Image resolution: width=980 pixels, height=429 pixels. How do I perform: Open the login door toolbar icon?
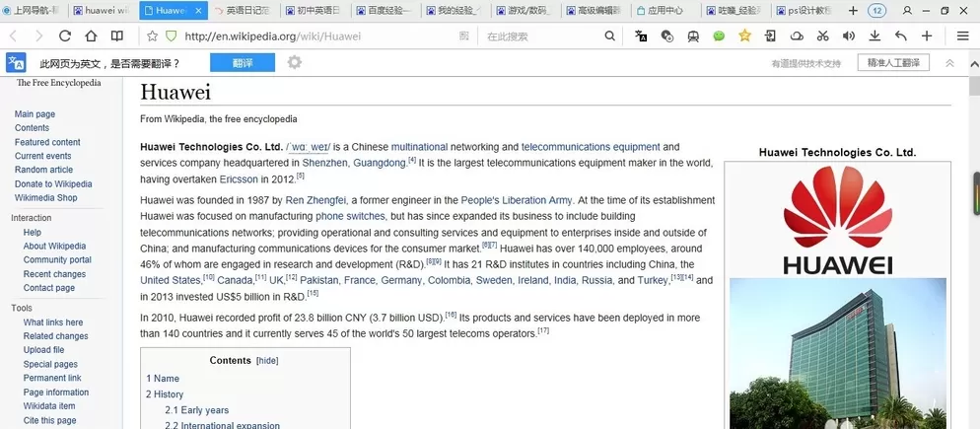770,36
